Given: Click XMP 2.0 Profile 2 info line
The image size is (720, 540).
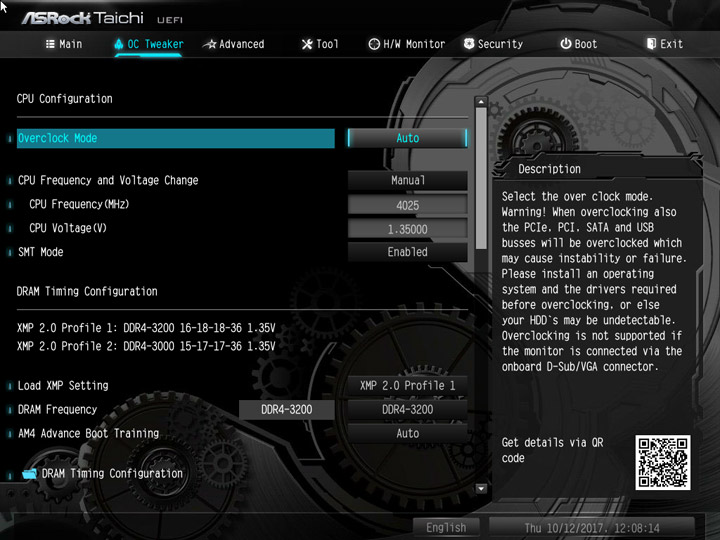Looking at the screenshot, I should pos(146,346).
